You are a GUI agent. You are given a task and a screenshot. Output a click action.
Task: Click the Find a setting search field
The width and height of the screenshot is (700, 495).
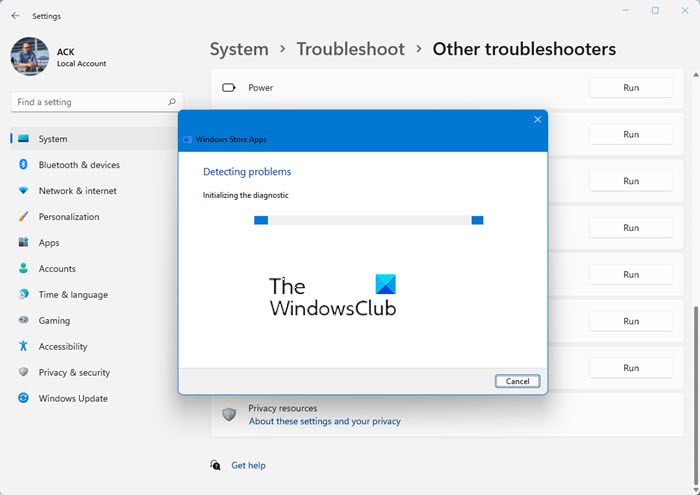coord(97,102)
